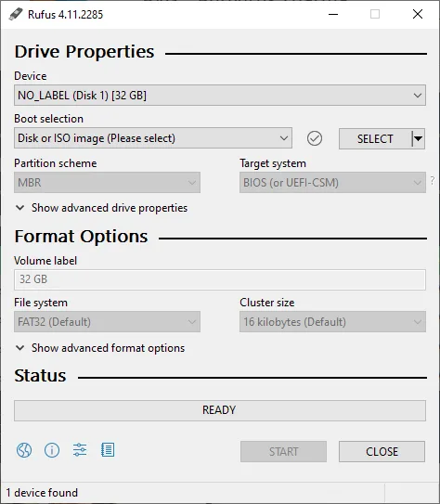This screenshot has height=504, width=440.
Task: Close the Rufus window with X
Action: click(x=418, y=14)
